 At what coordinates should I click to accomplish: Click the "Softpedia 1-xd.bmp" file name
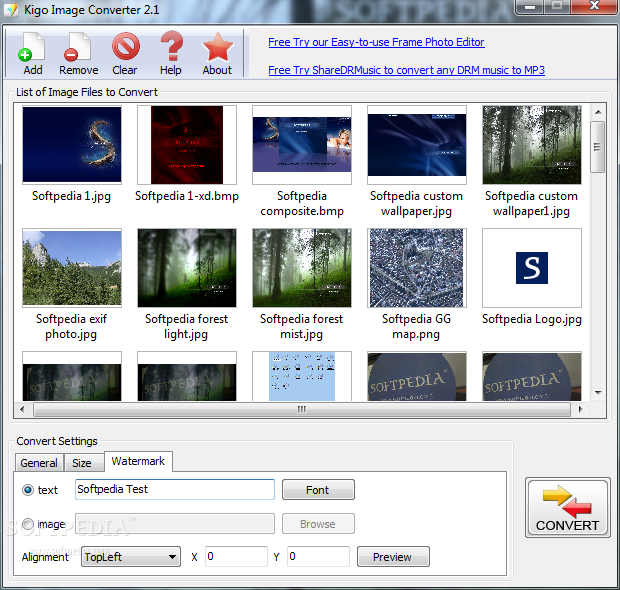(x=187, y=196)
